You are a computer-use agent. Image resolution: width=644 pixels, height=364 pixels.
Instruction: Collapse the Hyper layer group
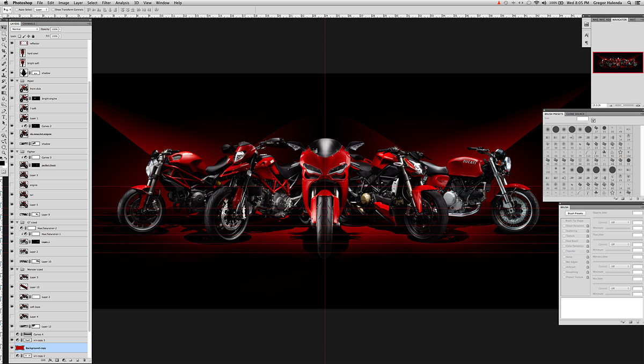(18, 81)
